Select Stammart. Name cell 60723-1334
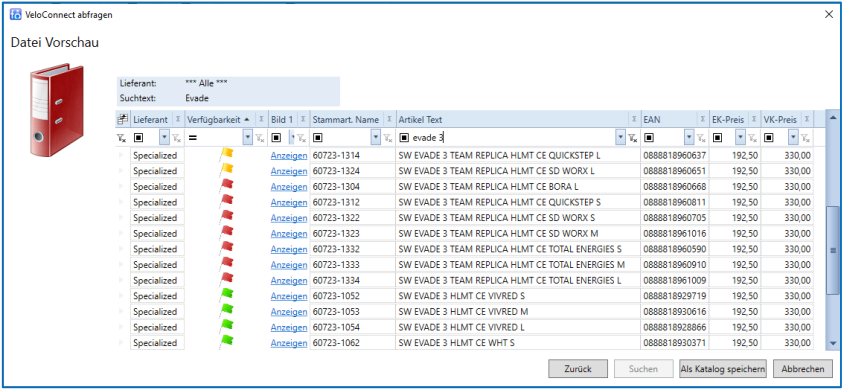The image size is (843, 390). click(352, 280)
